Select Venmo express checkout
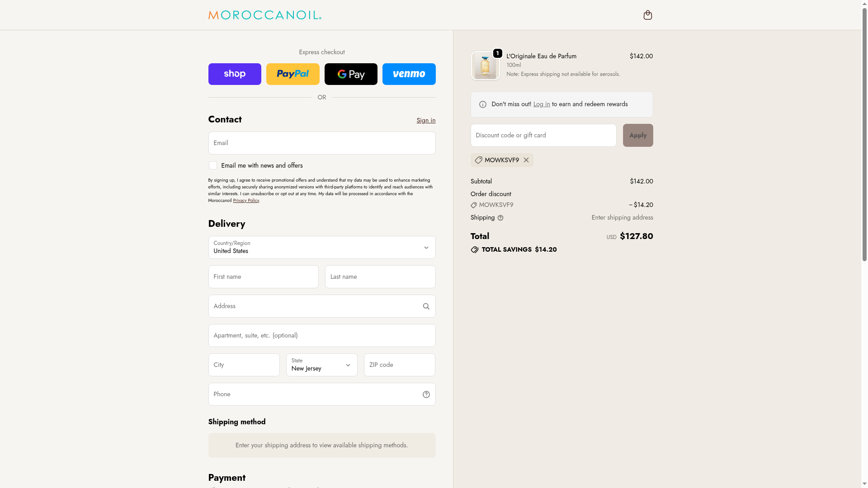This screenshot has height=488, width=868. coord(409,74)
